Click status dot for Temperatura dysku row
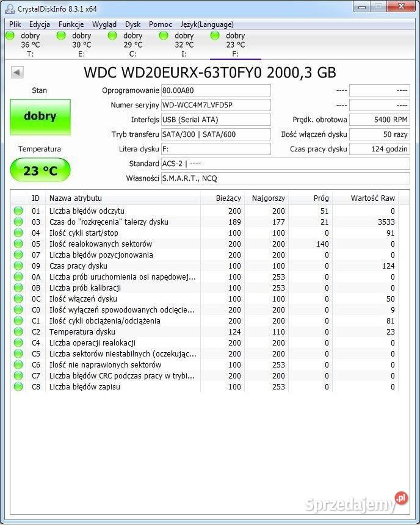420x525 pixels. coord(18,332)
